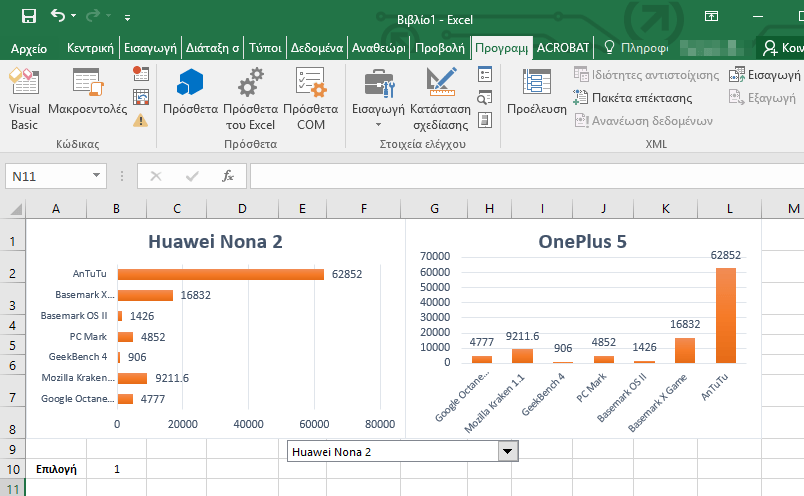This screenshot has height=496, width=804.
Task: Open the Διάταξη σελίδας tab
Action: point(212,48)
